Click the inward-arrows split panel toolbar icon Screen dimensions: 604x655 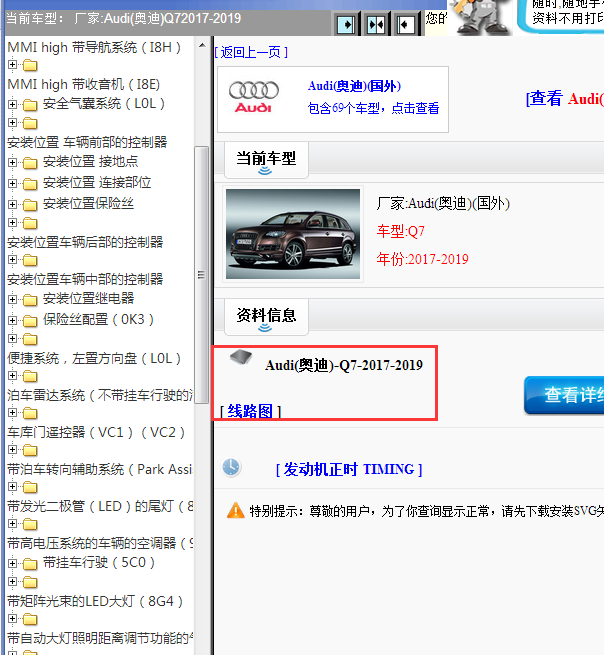pos(376,25)
